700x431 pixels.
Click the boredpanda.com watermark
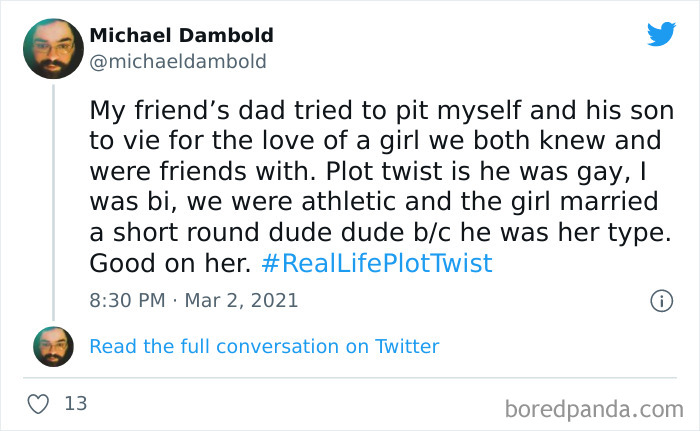point(594,408)
